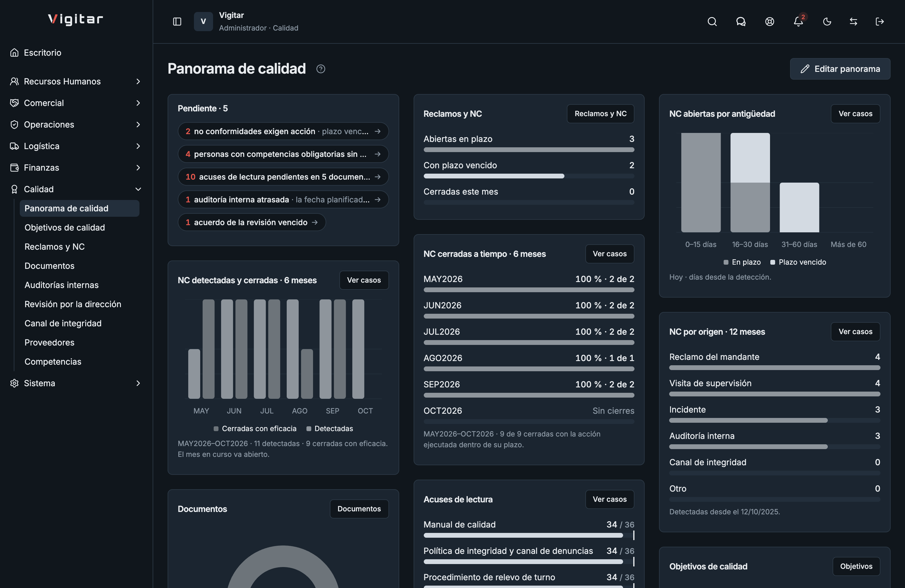Viewport: 905px width, 588px height.
Task: Click Con plazo vencido progress bar
Action: (x=529, y=176)
